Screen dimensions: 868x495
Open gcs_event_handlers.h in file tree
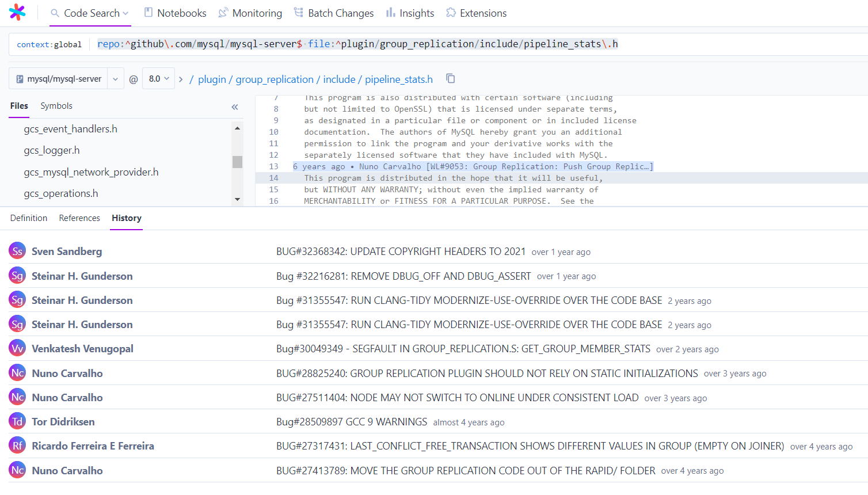coord(70,129)
